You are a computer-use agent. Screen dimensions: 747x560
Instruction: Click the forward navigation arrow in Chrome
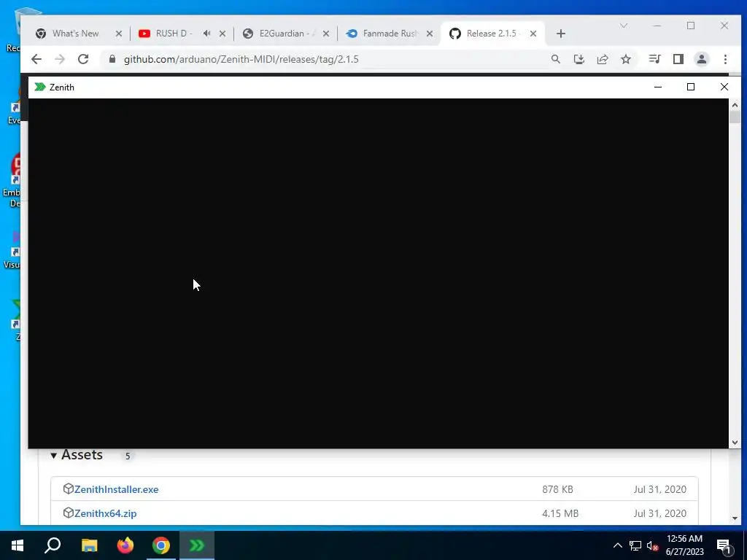tap(60, 59)
